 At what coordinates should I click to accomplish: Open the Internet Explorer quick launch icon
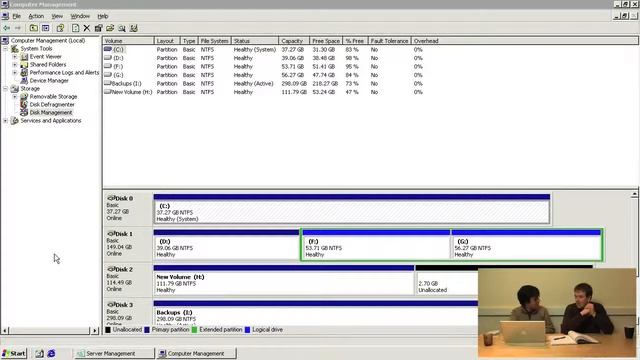tap(51, 353)
